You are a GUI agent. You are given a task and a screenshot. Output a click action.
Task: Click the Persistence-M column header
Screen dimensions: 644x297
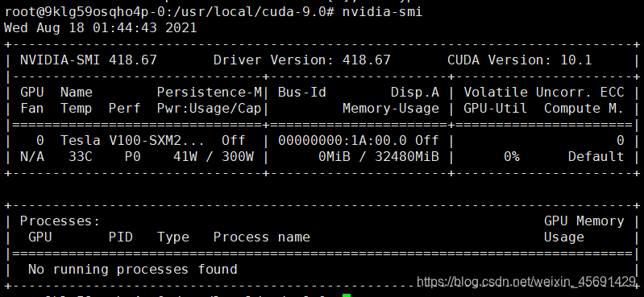[x=210, y=93]
